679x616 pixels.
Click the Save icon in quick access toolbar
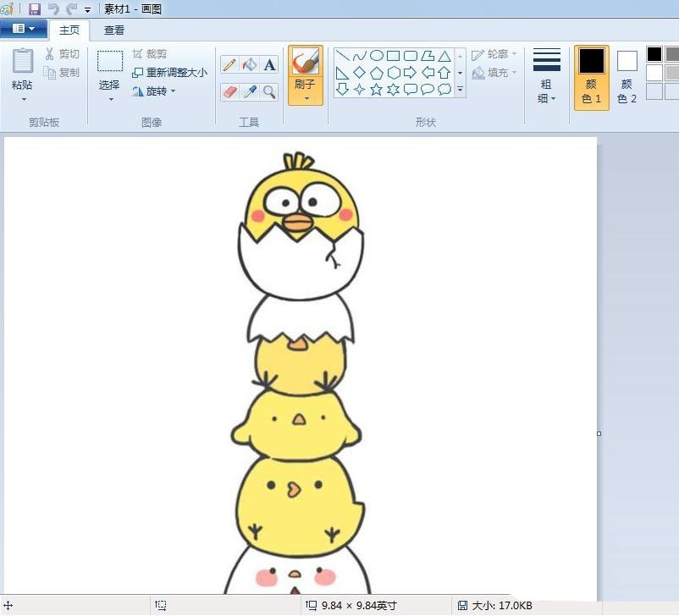point(34,9)
